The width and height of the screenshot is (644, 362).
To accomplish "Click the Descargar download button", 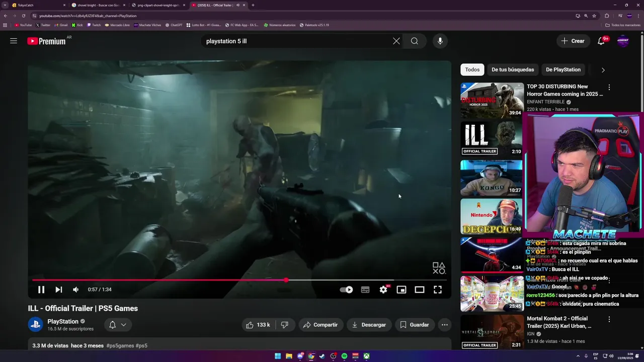I will click(x=369, y=325).
